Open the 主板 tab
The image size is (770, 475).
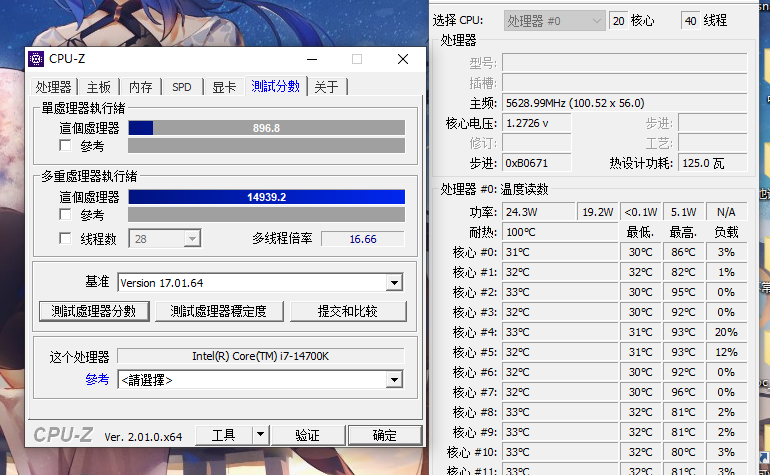tap(99, 87)
